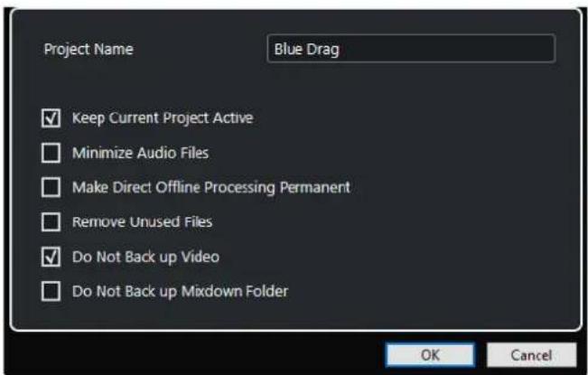Uncheck the Keep Current Project Active checkbox
The height and width of the screenshot is (375, 588).
51,118
